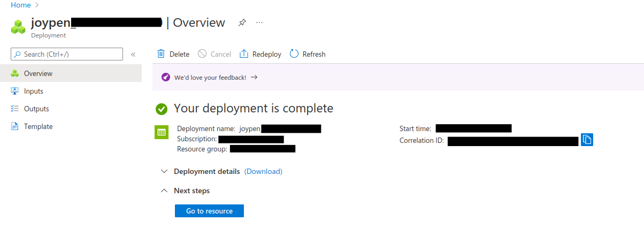The image size is (644, 236).
Task: Click the 'Deployment name:' label
Action: pyautogui.click(x=206, y=128)
